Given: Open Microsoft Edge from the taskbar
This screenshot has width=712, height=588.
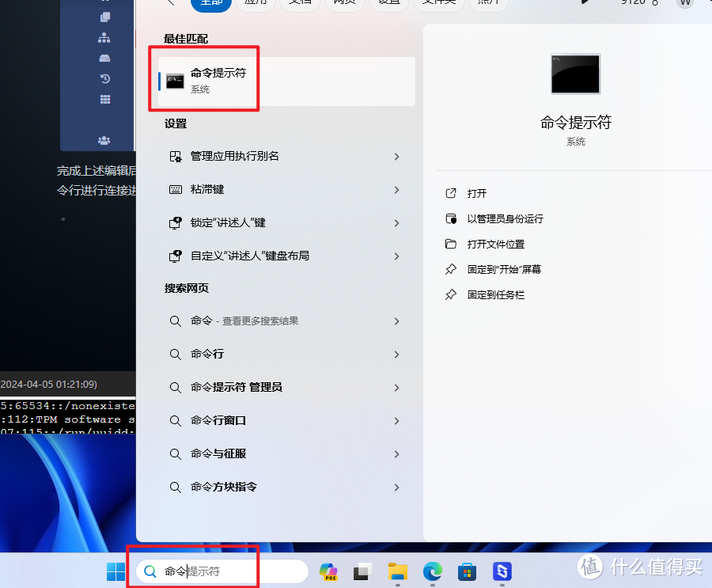Looking at the screenshot, I should click(x=432, y=571).
